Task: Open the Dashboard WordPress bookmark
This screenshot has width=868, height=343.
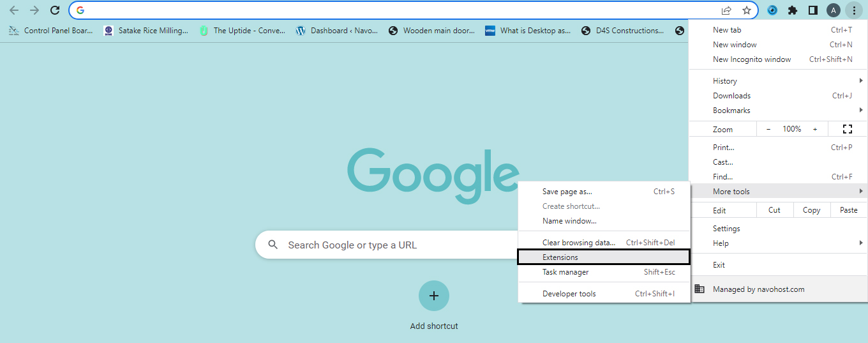Action: (337, 31)
